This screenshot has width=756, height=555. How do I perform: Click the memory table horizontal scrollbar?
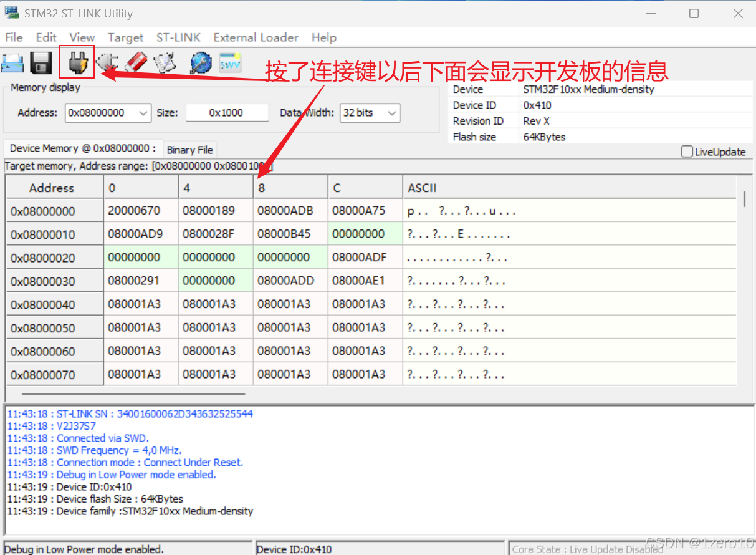pos(133,393)
